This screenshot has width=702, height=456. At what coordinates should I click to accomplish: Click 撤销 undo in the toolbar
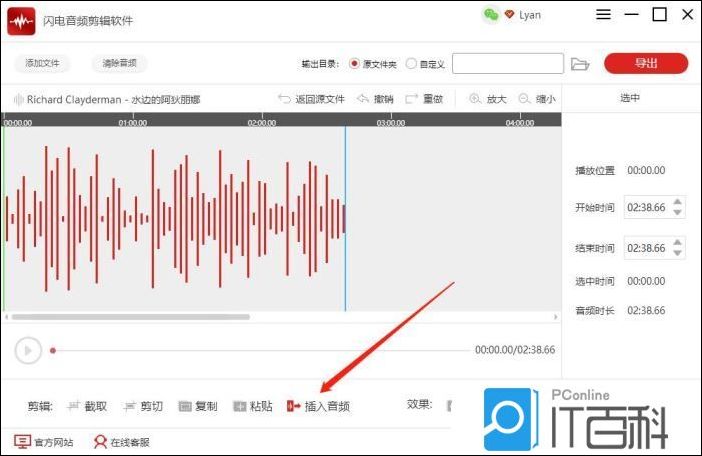tap(375, 99)
